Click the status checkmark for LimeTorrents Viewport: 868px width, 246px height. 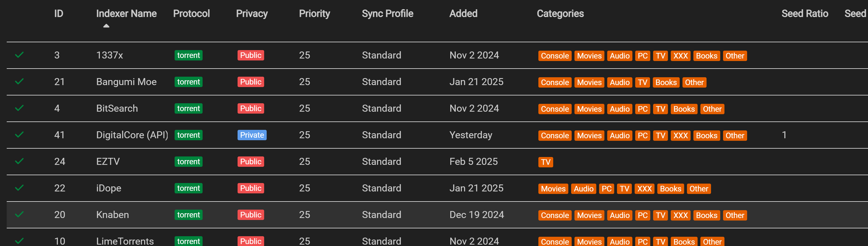coord(19,241)
